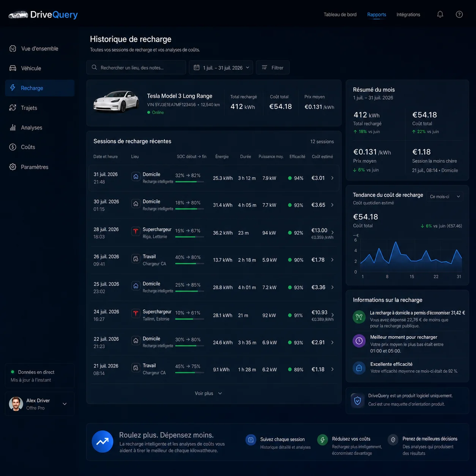Screen dimensions: 476x476
Task: Expand the Alex Driver account menu chevron
Action: pyautogui.click(x=65, y=404)
